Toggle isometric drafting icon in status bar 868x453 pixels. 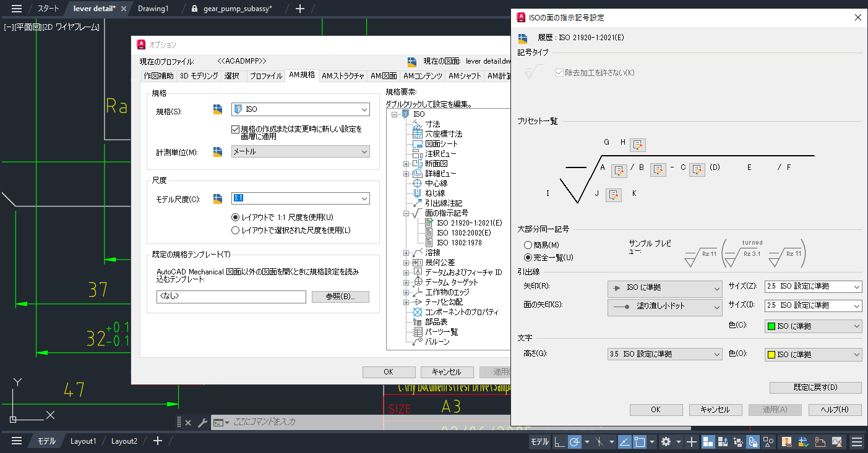pyautogui.click(x=598, y=442)
